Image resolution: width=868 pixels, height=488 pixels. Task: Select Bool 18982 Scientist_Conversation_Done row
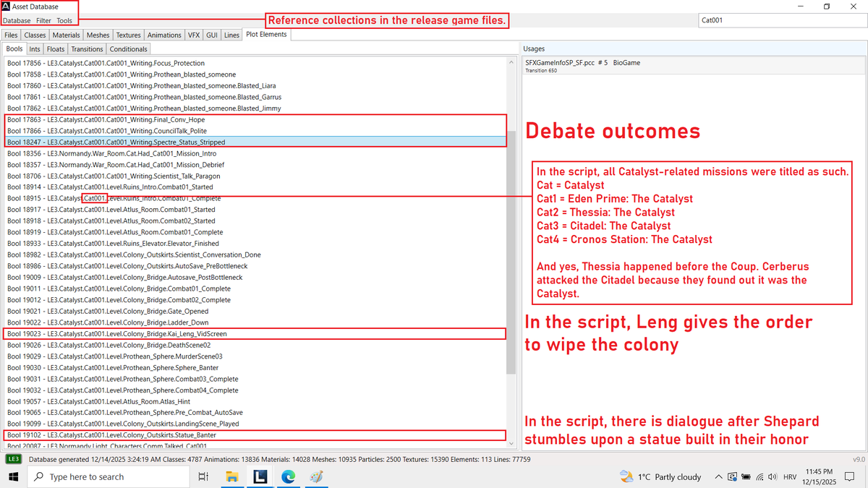256,254
